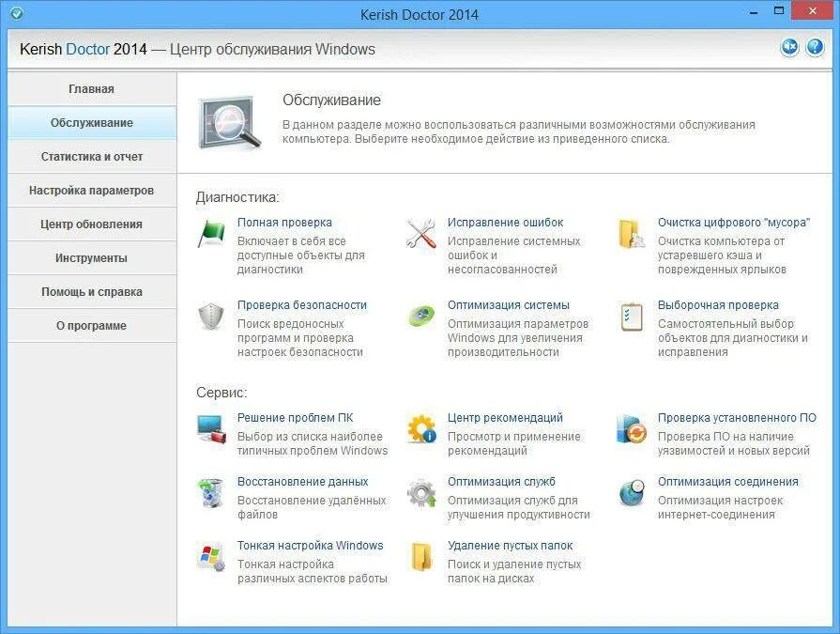The height and width of the screenshot is (634, 840).
Task: Click the globe icon for Оптимизация соединения
Action: (x=631, y=492)
